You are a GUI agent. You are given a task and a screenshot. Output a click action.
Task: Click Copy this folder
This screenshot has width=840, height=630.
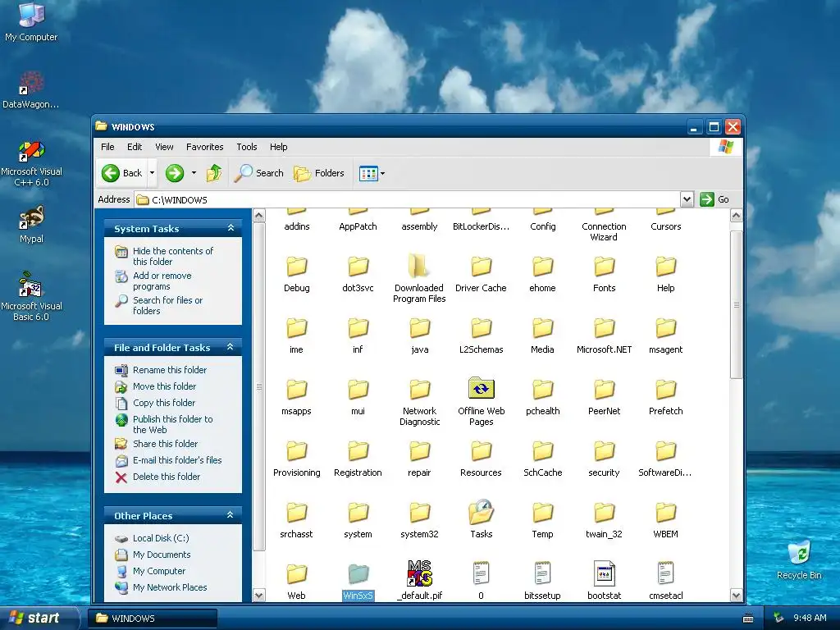coord(164,403)
